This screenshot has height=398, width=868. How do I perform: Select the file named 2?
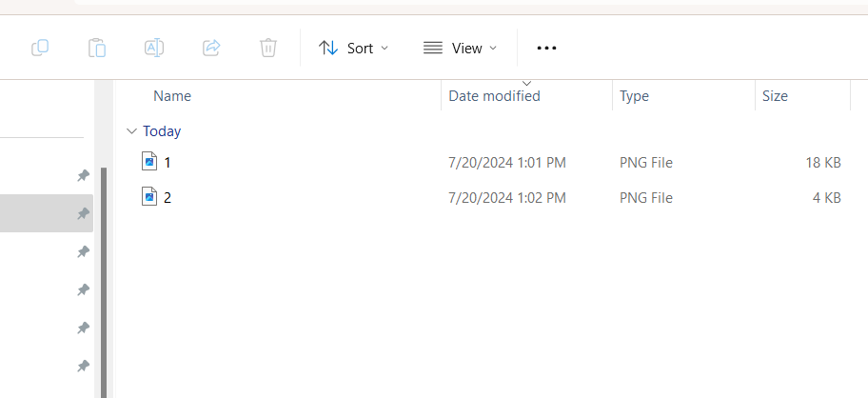168,198
